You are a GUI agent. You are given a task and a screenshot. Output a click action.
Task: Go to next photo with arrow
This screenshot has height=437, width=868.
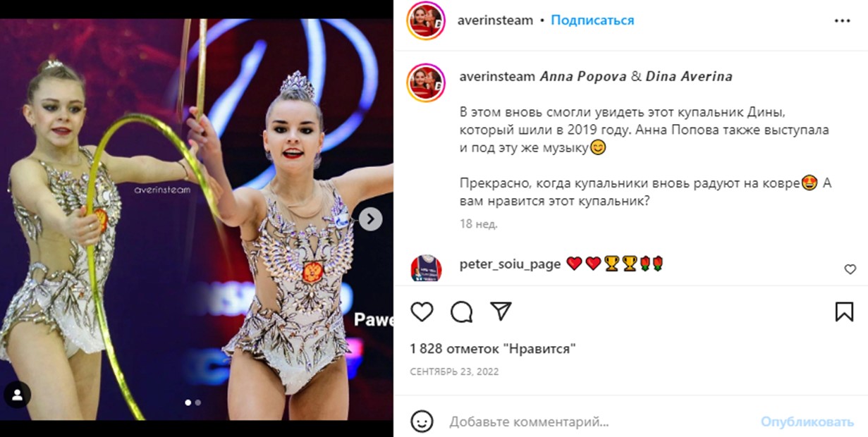(371, 219)
